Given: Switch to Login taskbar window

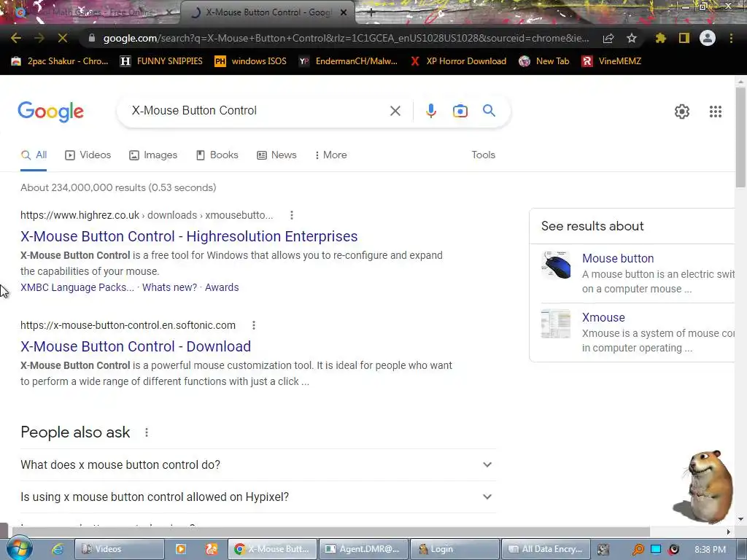Looking at the screenshot, I should tap(454, 549).
